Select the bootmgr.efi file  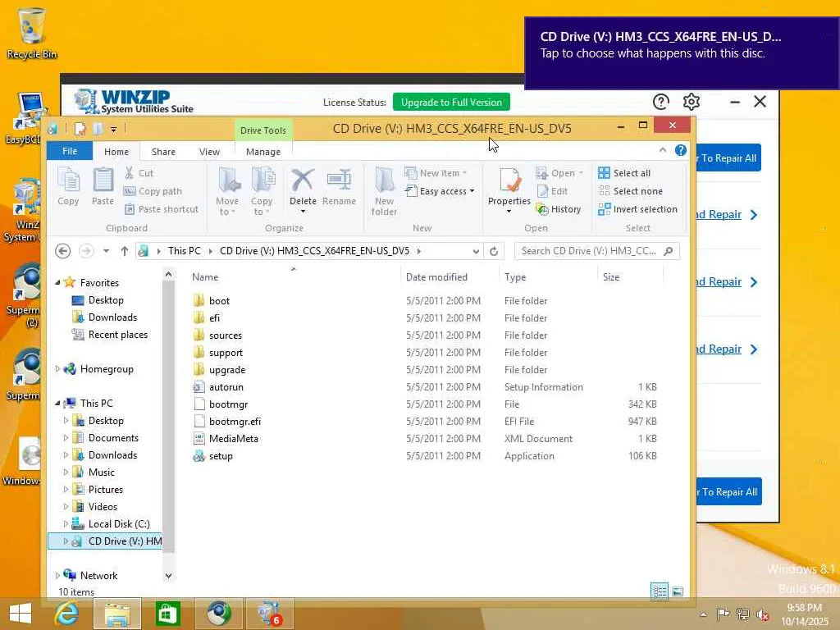coord(235,421)
